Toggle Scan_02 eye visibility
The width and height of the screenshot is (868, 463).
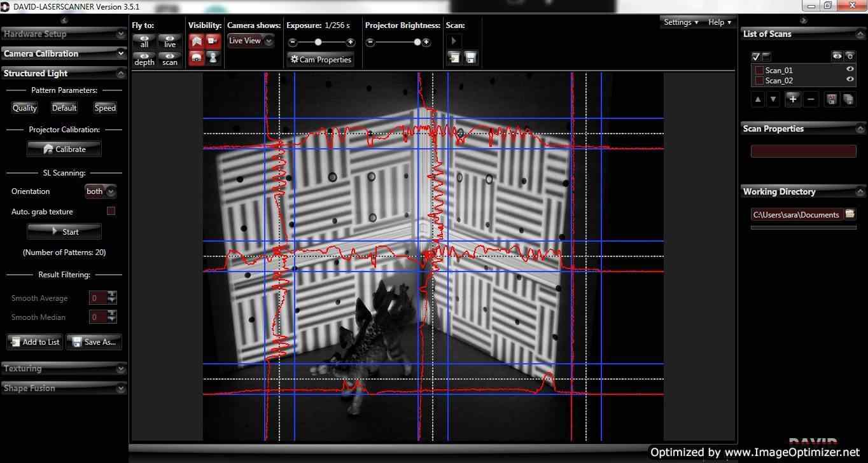click(850, 79)
